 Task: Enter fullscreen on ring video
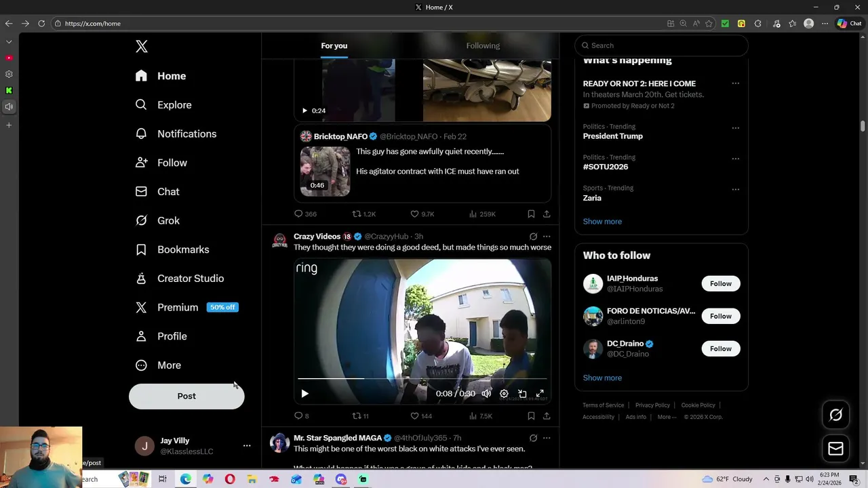tap(540, 394)
